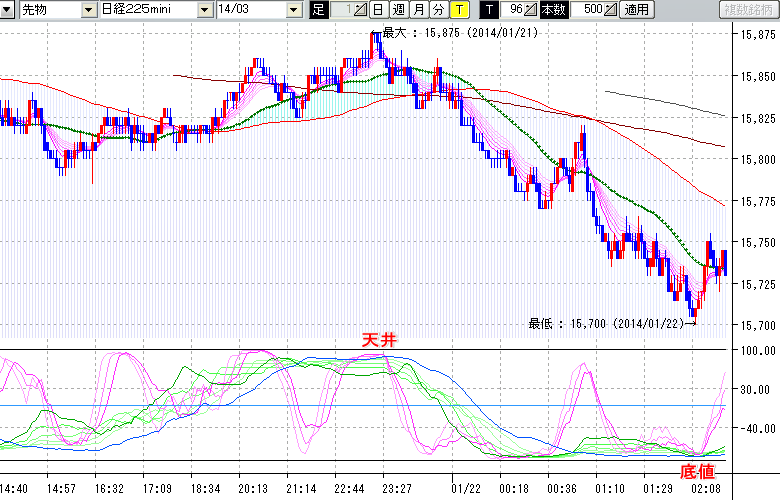
Task: Click the 20:13 time axis label
Action: [x=253, y=489]
